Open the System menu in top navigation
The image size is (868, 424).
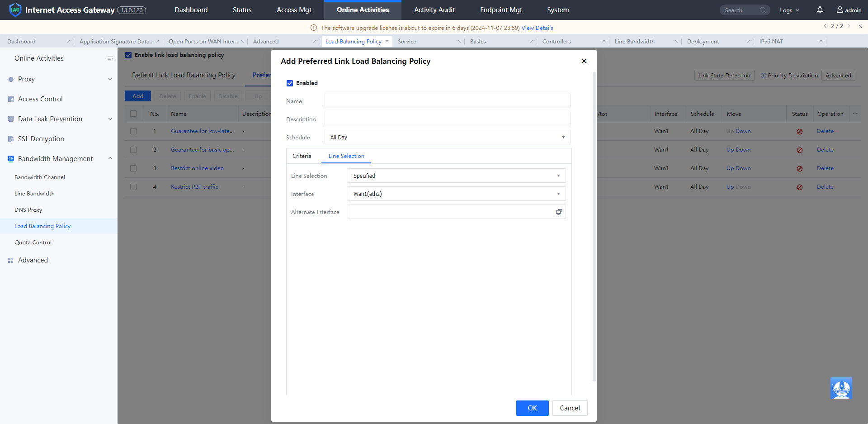(x=558, y=10)
